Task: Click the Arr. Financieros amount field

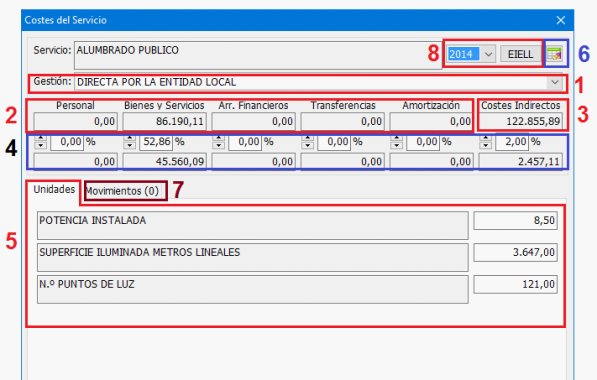Action: pos(253,121)
